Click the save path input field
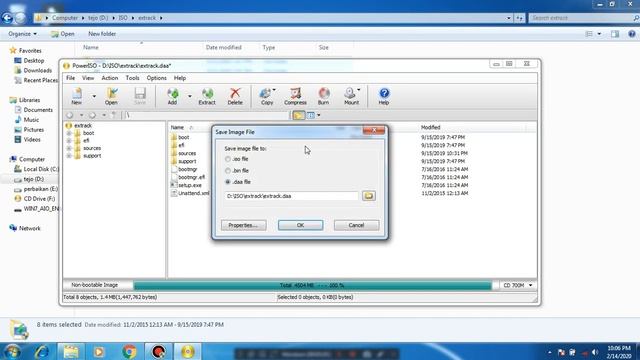Viewport: 640px width, 360px height. coord(291,196)
